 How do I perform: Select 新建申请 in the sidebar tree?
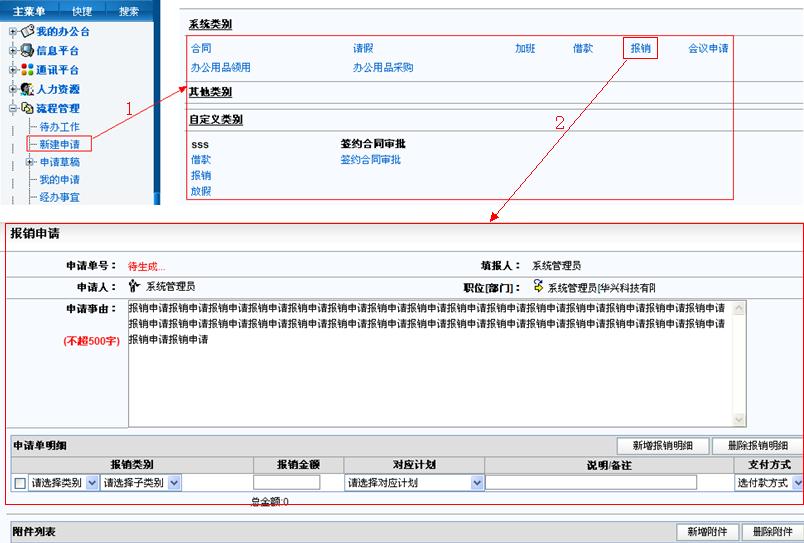59,145
